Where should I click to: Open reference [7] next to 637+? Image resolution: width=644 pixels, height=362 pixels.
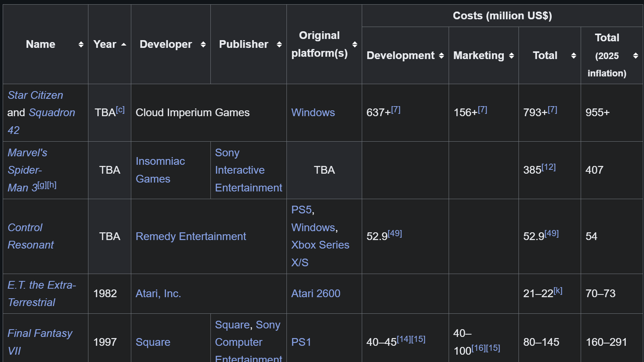396,110
